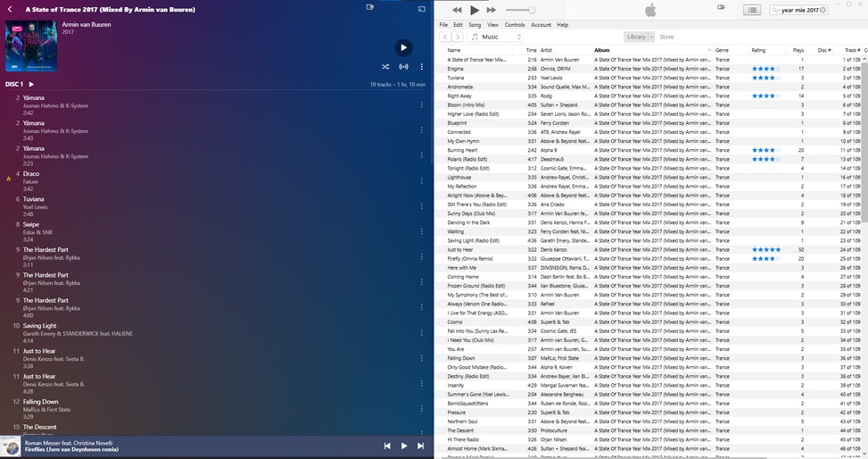Skip to previous track in the bottom player bar
The width and height of the screenshot is (868, 459).
[387, 446]
